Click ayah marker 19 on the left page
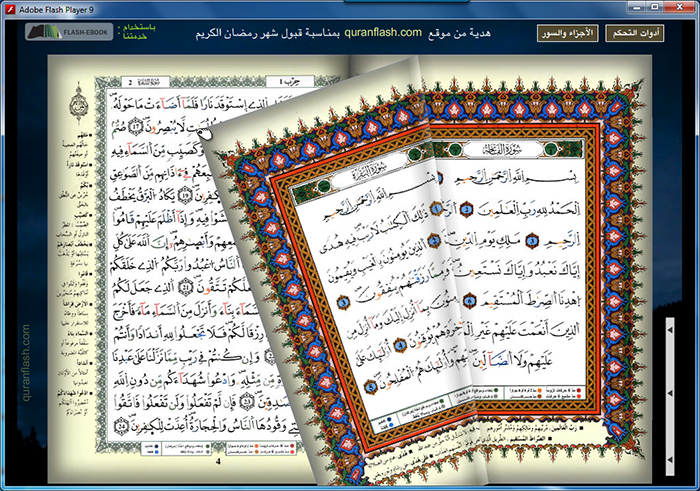Image resolution: width=700 pixels, height=491 pixels. click(x=185, y=195)
